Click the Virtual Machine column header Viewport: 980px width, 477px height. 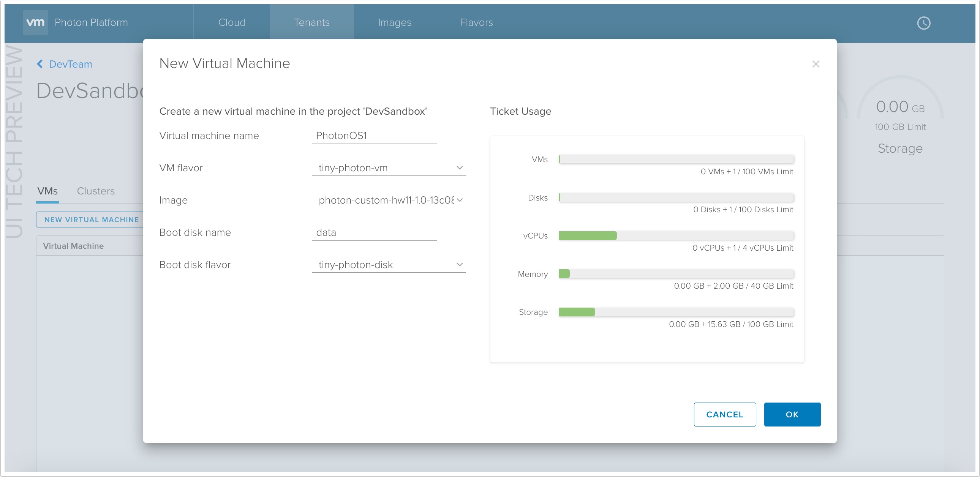[x=73, y=246]
